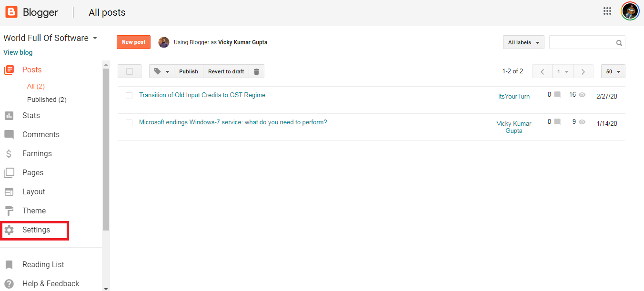Image resolution: width=644 pixels, height=291 pixels.
Task: Open the 50 posts-per-page dropdown
Action: [x=613, y=71]
